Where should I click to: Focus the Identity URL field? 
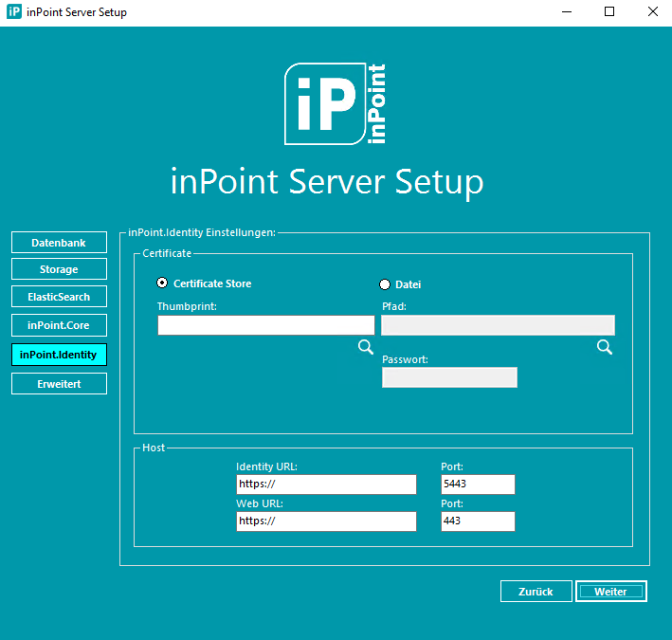point(326,485)
